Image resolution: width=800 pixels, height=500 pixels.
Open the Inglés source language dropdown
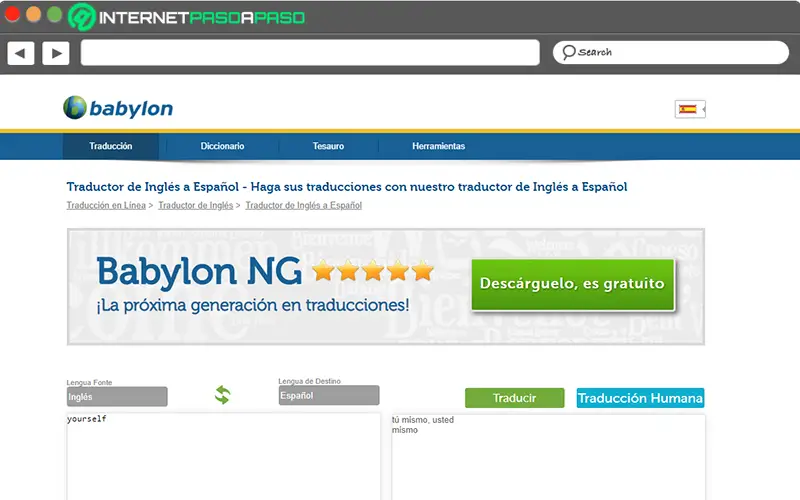(117, 396)
